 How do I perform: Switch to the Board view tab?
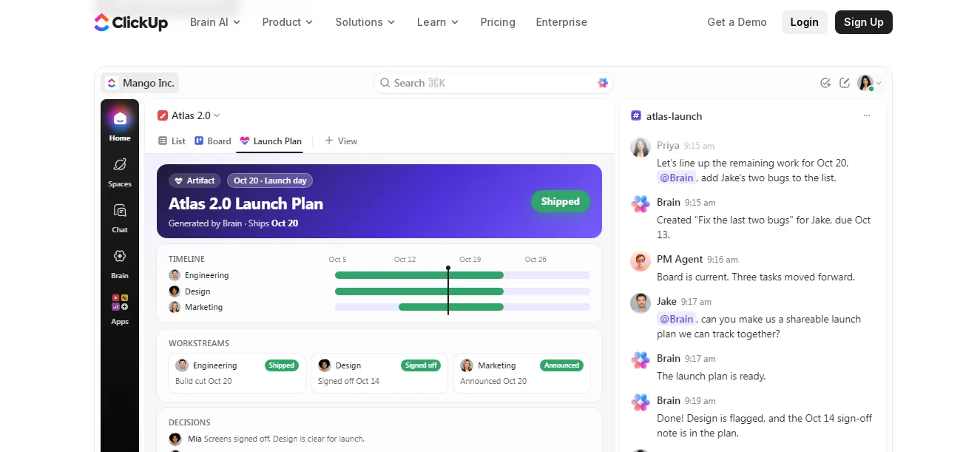(213, 141)
